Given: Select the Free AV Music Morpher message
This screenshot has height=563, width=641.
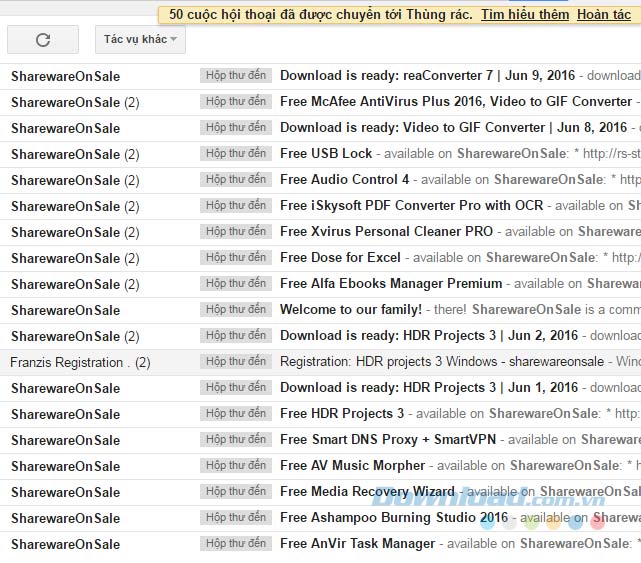Looking at the screenshot, I should pyautogui.click(x=352, y=466).
